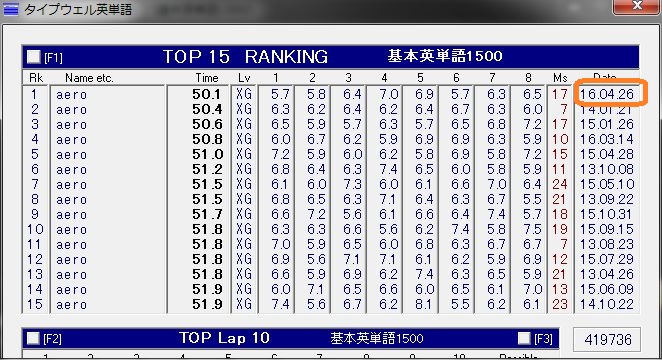Click the Ms value 24 in rank 7 row

coord(560,184)
